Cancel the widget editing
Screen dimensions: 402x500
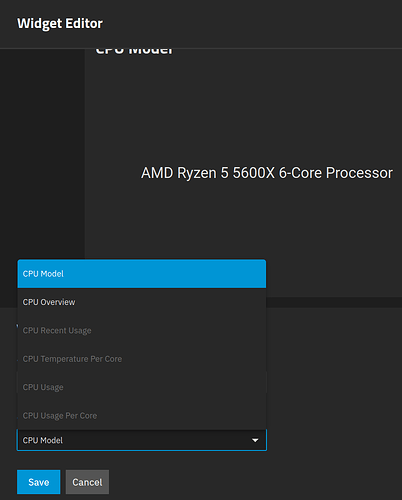[87, 482]
